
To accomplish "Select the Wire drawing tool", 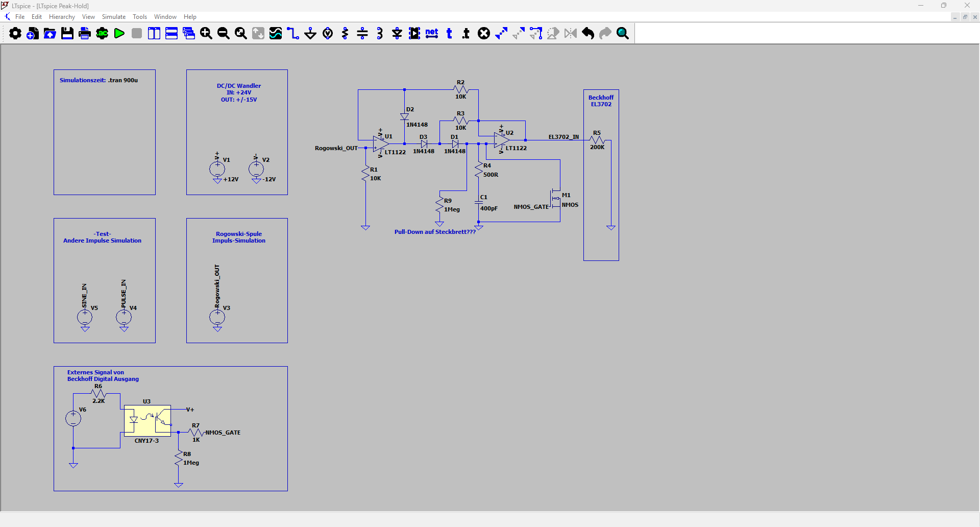I will (x=293, y=34).
